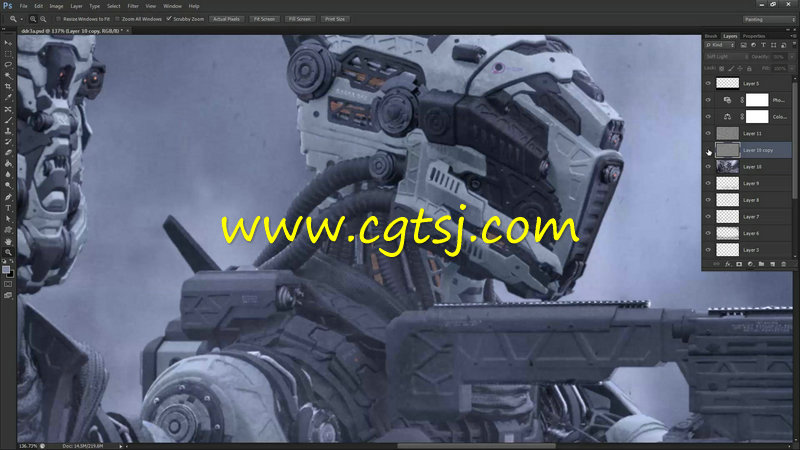The height and width of the screenshot is (450, 800).
Task: Hide Layer 10 visibility eye
Action: click(x=708, y=166)
